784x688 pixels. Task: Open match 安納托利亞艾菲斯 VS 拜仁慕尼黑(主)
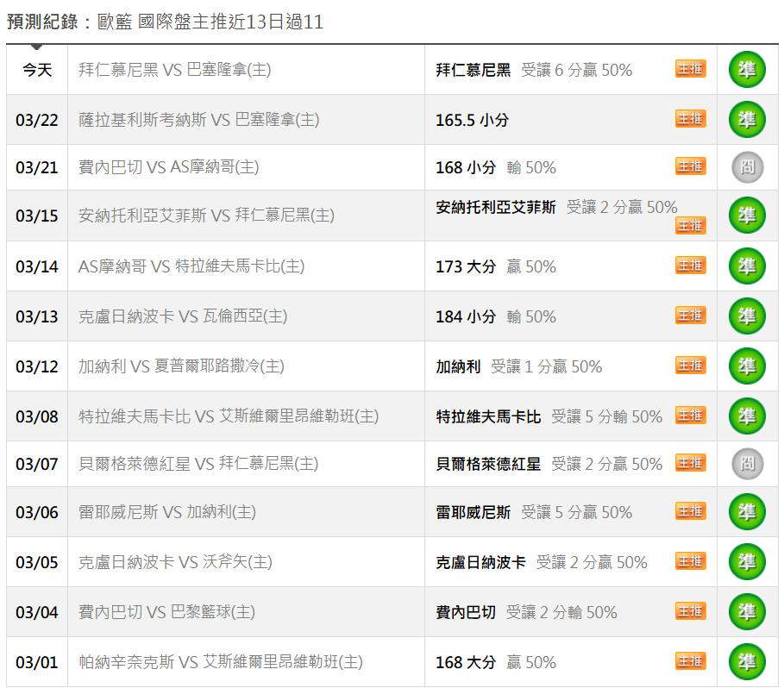tap(206, 216)
